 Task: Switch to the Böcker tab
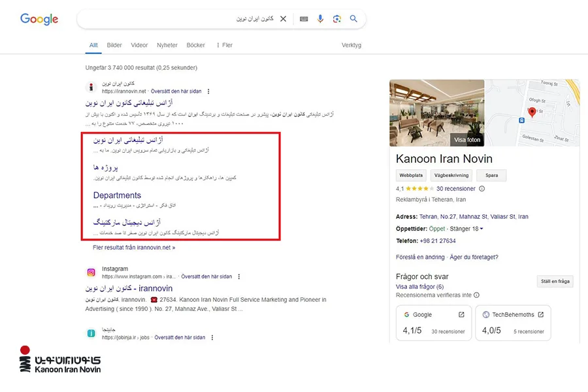(196, 45)
